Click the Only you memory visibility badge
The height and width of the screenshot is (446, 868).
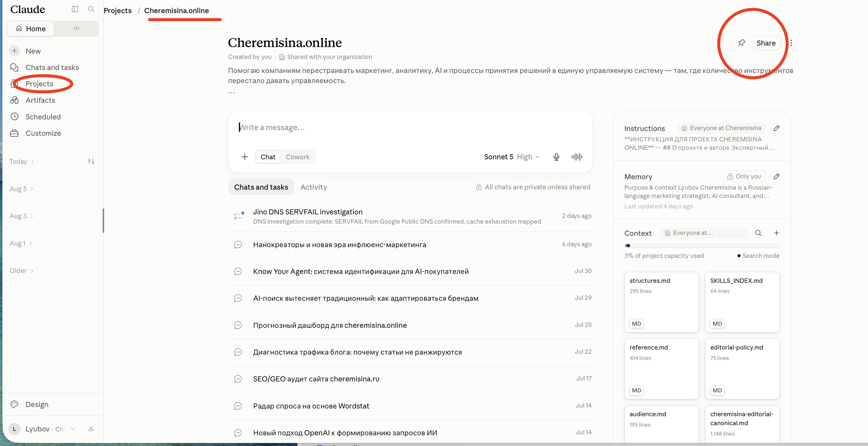[x=744, y=177]
